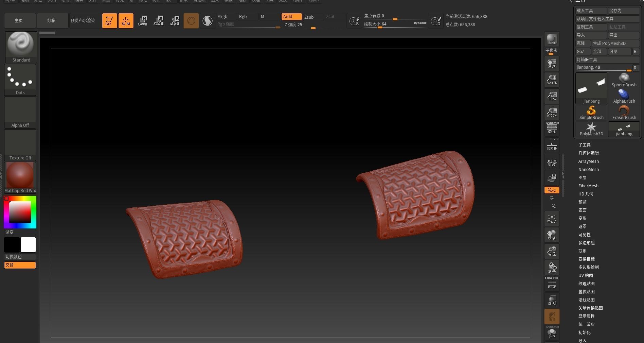Click 载入工具 load tool button
The height and width of the screenshot is (343, 644).
pyautogui.click(x=591, y=11)
